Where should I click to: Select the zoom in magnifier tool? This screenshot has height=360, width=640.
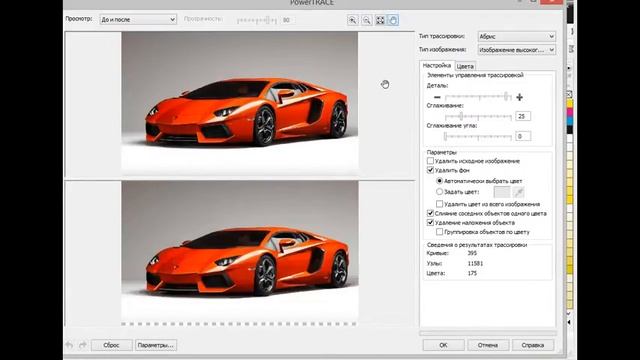(x=353, y=20)
